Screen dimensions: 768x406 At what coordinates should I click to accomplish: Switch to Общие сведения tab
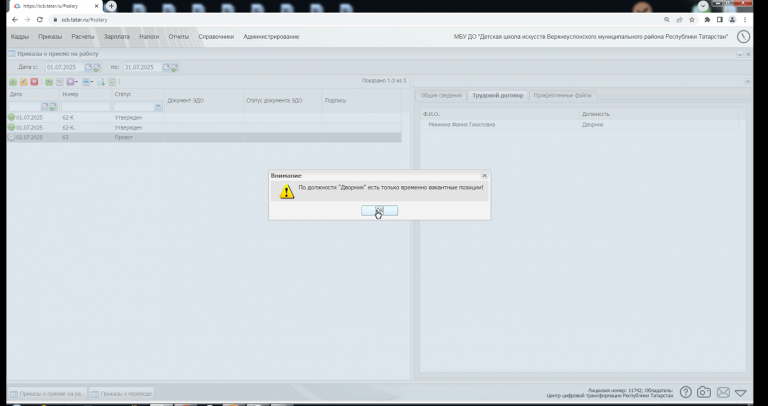point(441,96)
